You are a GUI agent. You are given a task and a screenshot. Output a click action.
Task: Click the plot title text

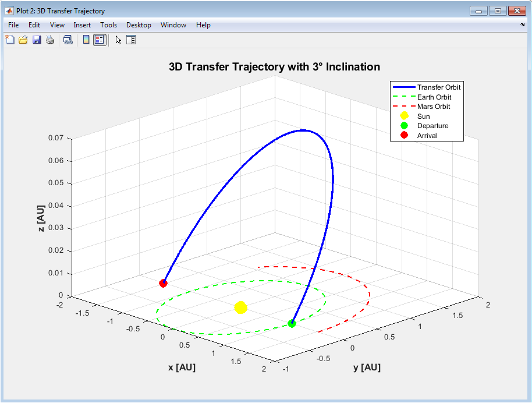pyautogui.click(x=274, y=67)
